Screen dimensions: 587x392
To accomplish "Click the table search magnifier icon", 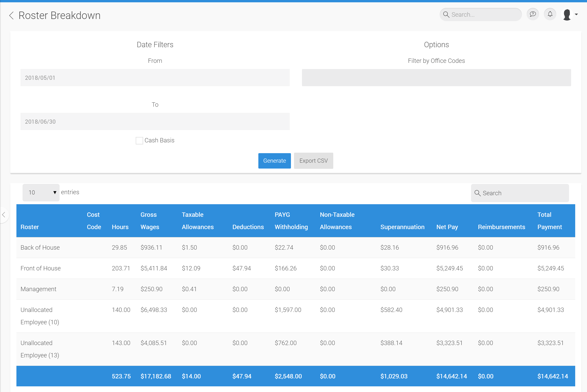I will click(x=477, y=193).
